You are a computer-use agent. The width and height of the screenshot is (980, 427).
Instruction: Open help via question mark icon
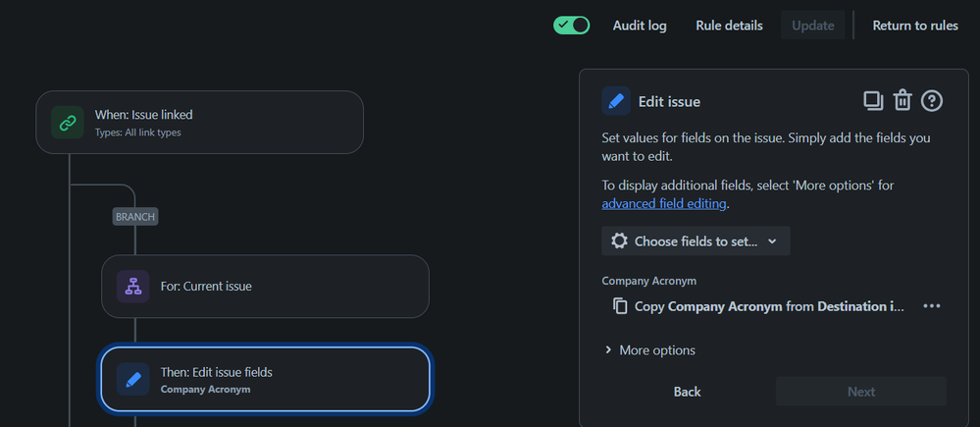(x=932, y=101)
